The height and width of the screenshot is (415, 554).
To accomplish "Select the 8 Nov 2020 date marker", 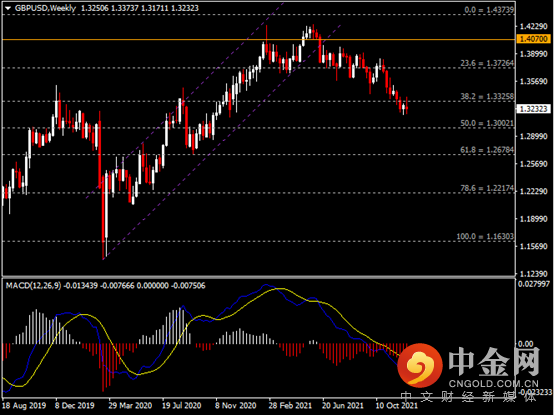I will point(235,405).
